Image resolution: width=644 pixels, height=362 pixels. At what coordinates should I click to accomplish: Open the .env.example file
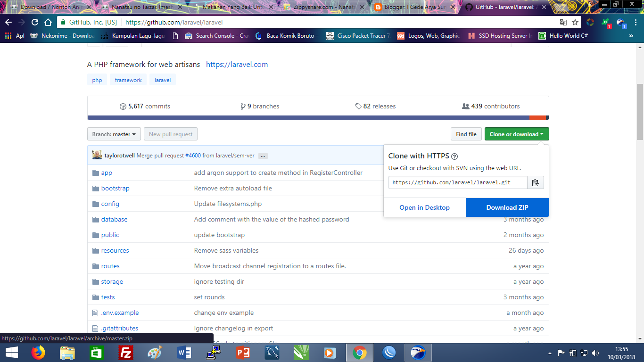pyautogui.click(x=120, y=313)
